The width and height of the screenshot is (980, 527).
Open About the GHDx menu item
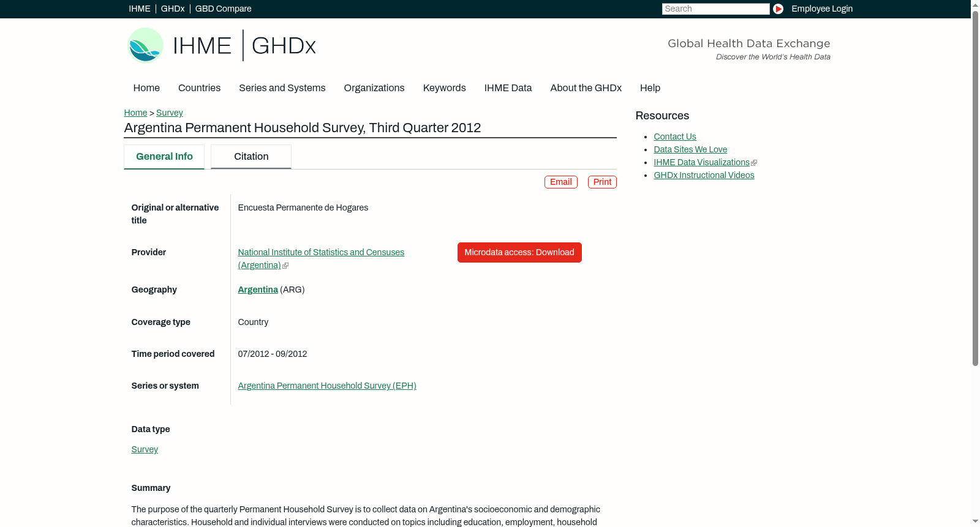coord(586,88)
